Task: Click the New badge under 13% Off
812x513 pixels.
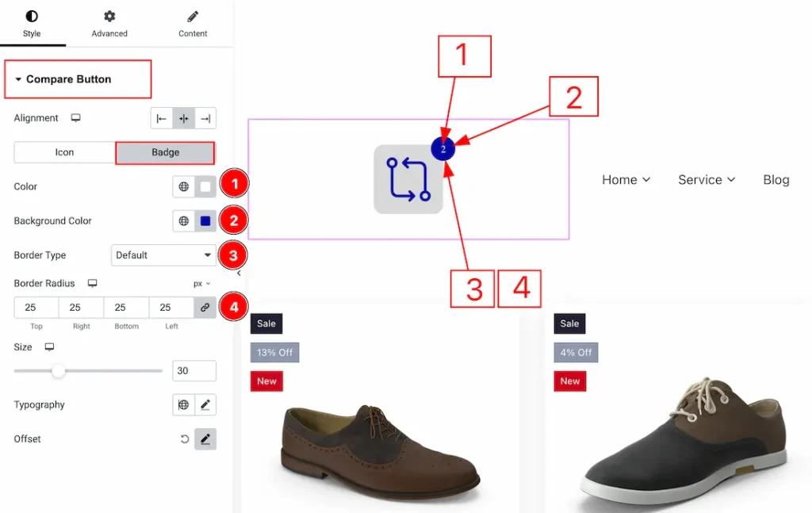Action: pyautogui.click(x=266, y=381)
